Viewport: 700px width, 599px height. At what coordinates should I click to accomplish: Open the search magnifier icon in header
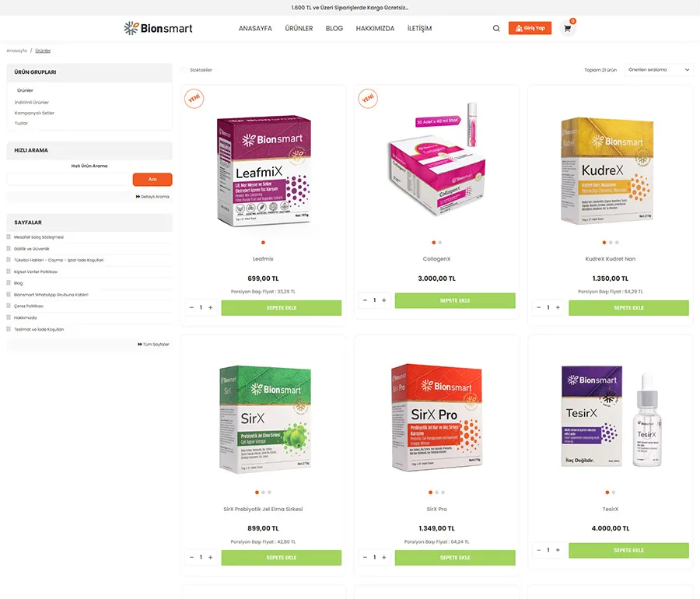[x=496, y=28]
